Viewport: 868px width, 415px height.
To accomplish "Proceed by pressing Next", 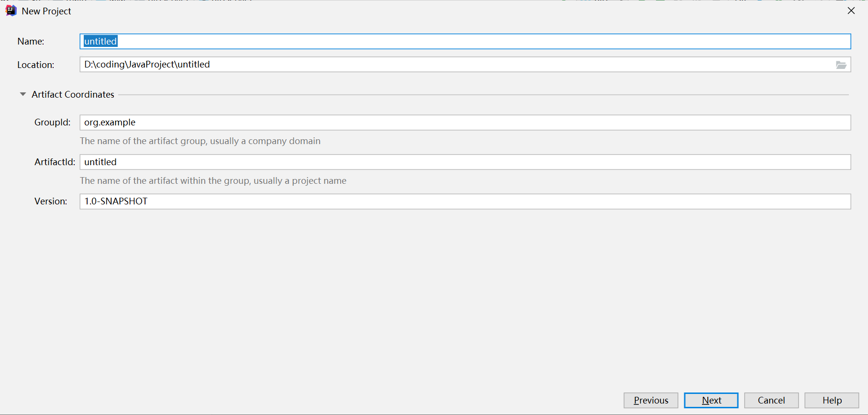I will tap(711, 400).
